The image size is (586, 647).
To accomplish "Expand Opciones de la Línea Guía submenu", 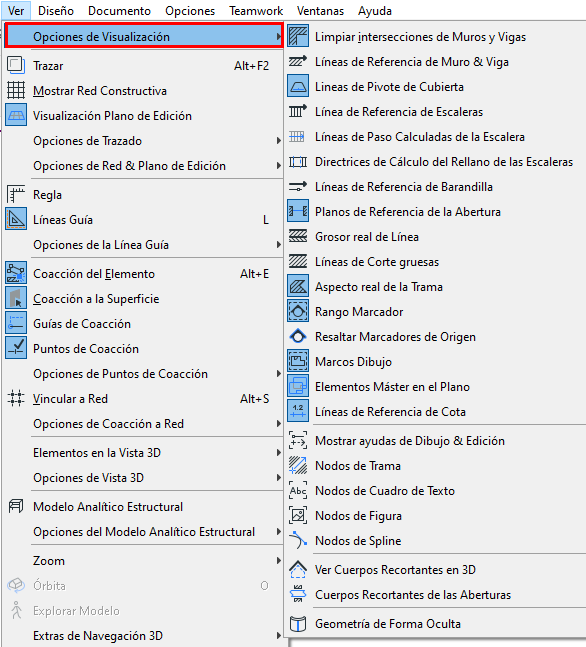I will [x=143, y=245].
